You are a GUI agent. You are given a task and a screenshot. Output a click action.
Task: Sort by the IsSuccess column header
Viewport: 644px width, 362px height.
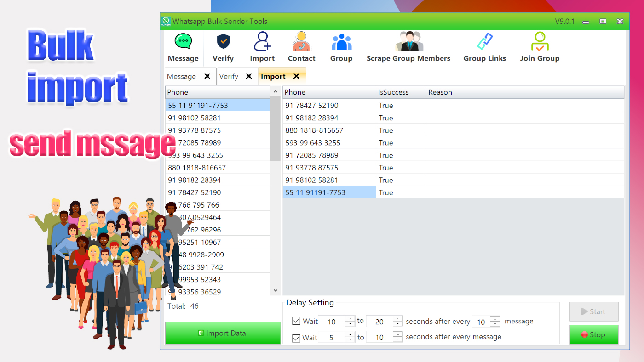pos(401,92)
